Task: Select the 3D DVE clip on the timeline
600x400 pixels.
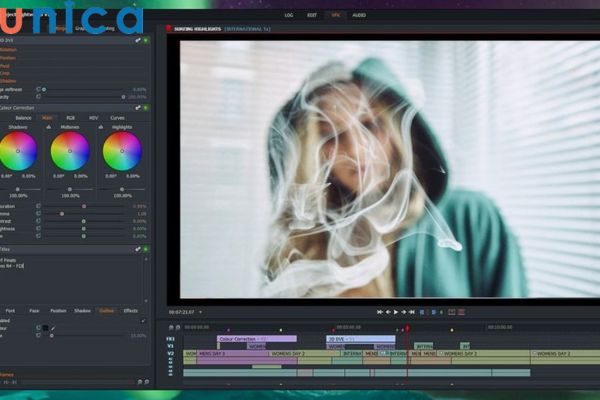Action: pos(347,339)
